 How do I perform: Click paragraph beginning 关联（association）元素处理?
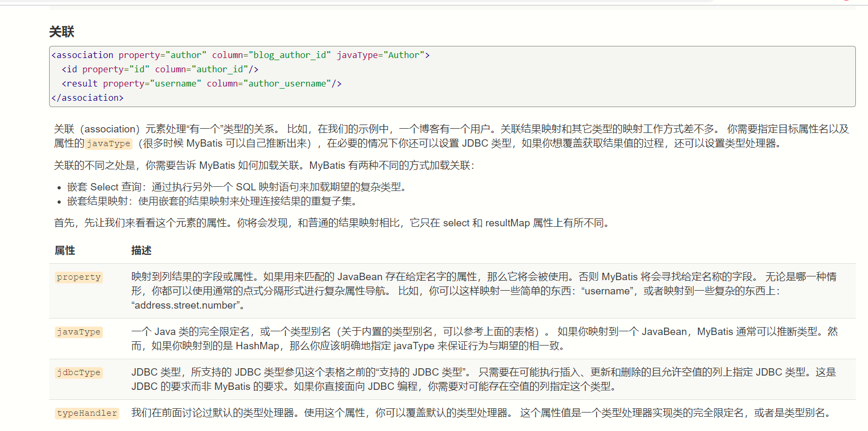(x=451, y=136)
